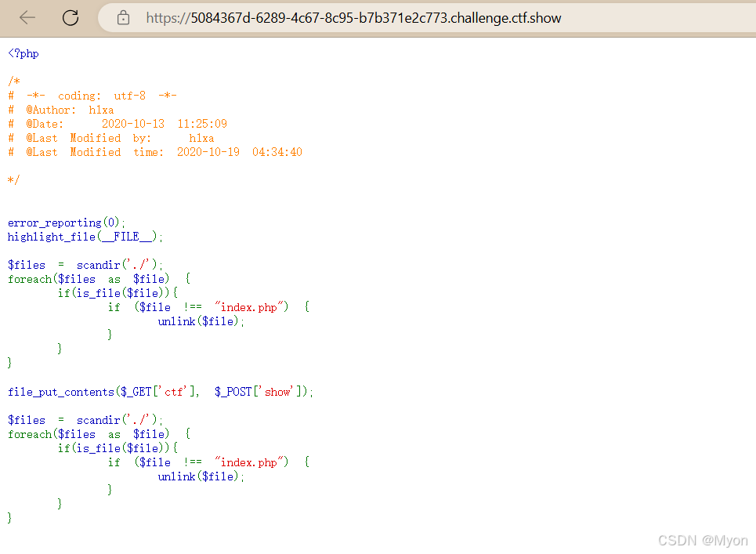Viewport: 756px width, 554px height.
Task: Click the 'error_reporting(0);' code line
Action: [x=66, y=223]
